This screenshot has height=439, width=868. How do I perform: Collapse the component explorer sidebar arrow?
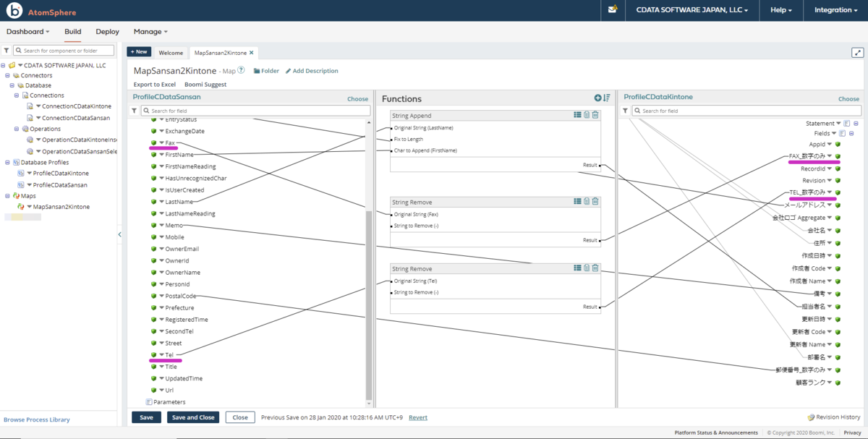(x=119, y=234)
